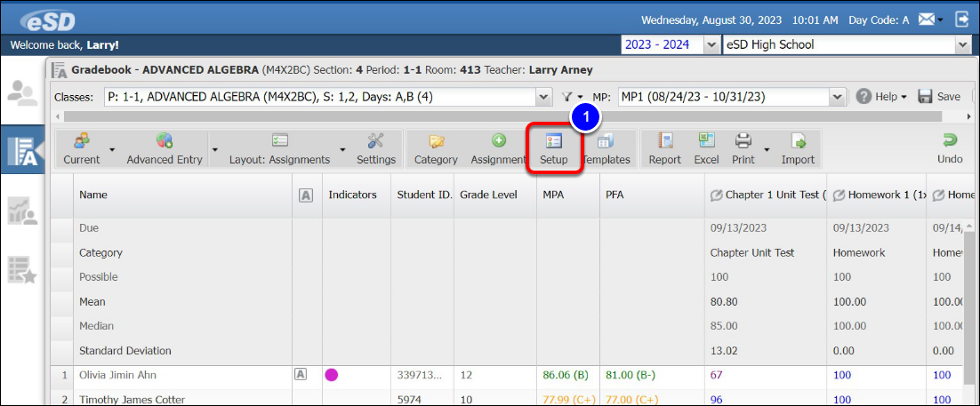Click the eSD logo
Screen dimensions: 980x406
(47, 20)
